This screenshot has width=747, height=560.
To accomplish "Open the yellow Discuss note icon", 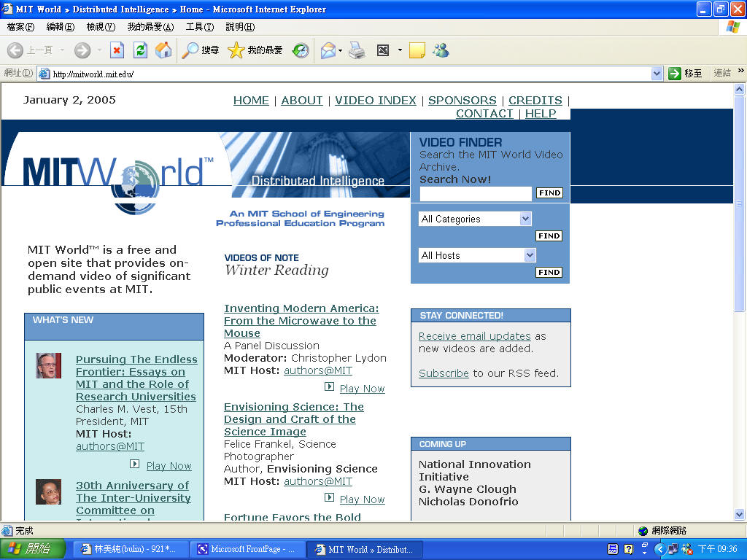I will tap(417, 50).
